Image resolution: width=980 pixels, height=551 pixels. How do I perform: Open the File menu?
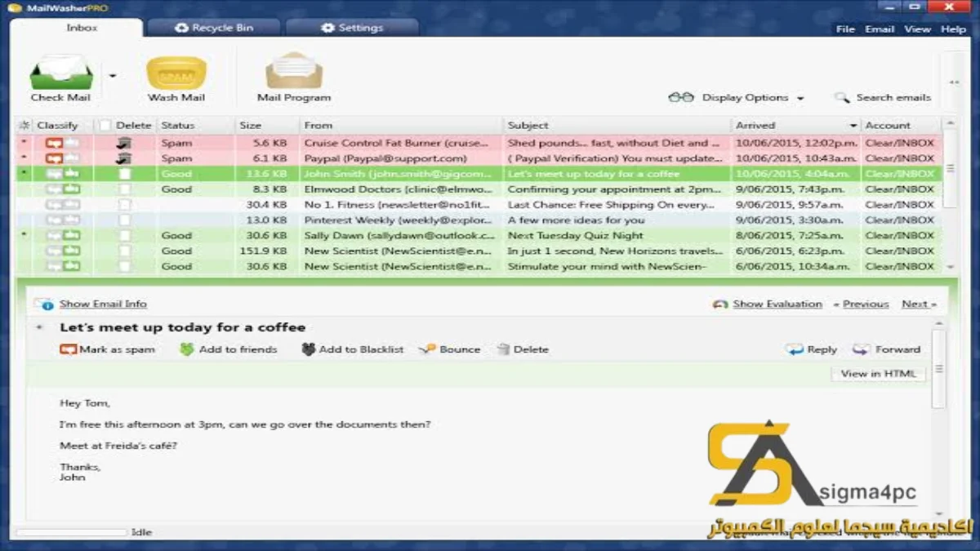(x=845, y=29)
